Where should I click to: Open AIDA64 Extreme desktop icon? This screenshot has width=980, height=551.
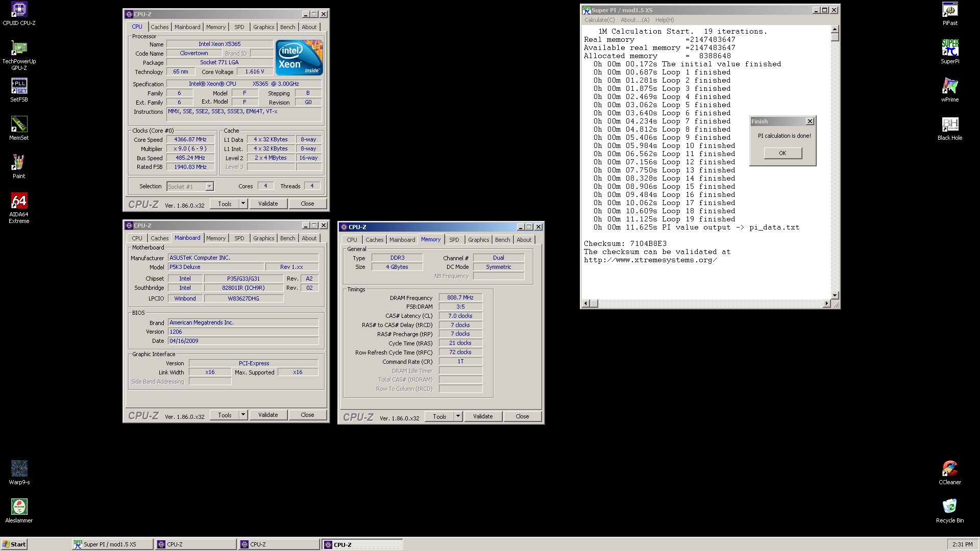[x=19, y=208]
